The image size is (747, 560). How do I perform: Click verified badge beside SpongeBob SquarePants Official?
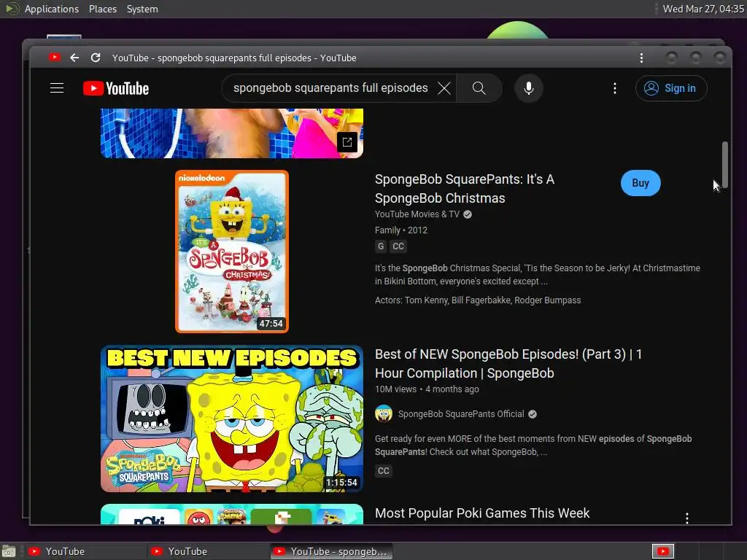click(533, 414)
